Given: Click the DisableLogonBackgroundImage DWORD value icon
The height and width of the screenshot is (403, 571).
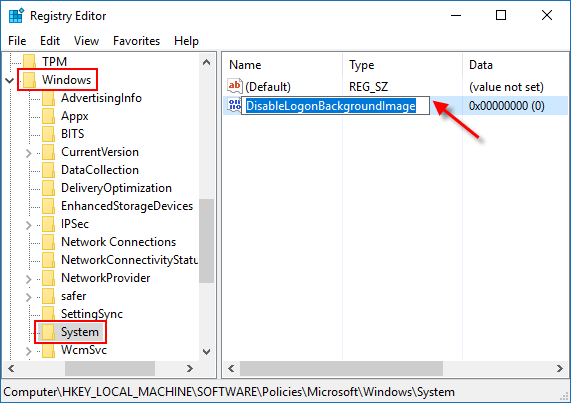Looking at the screenshot, I should 234,105.
